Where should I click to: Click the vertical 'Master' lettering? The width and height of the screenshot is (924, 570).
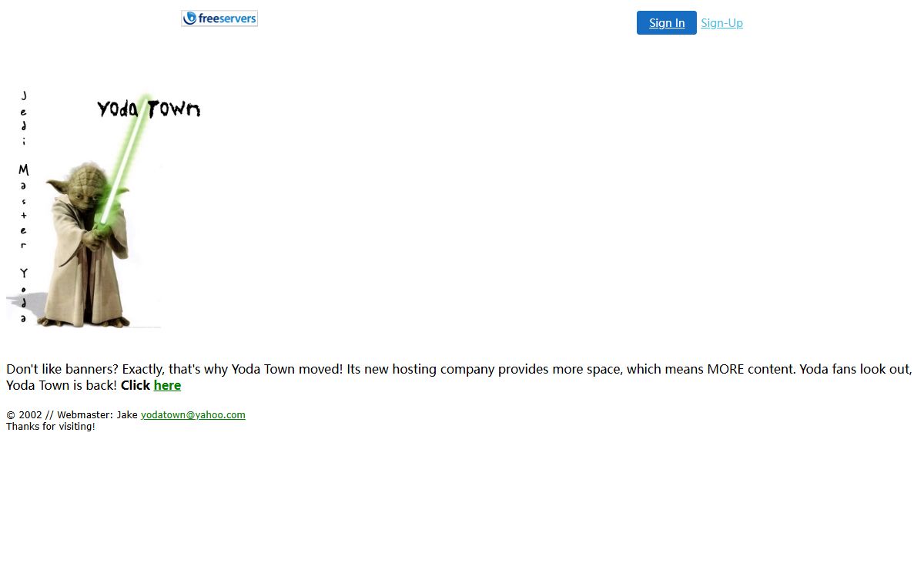point(24,206)
